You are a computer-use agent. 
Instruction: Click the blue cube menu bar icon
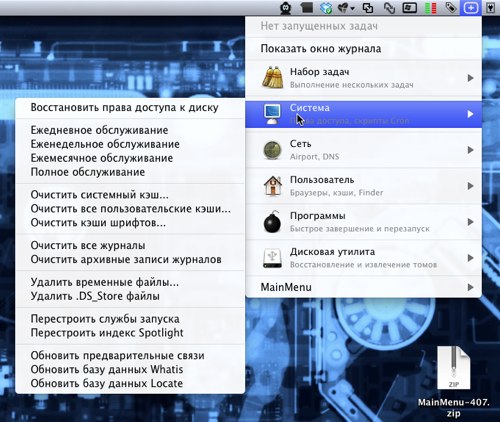(325, 8)
